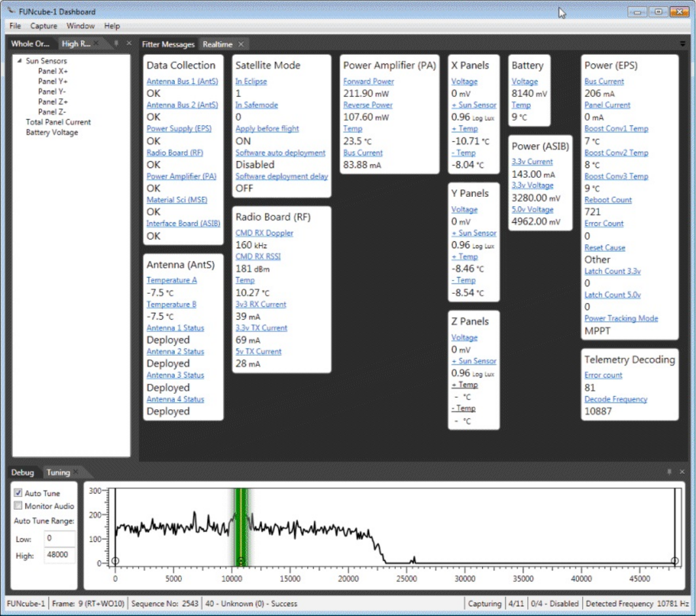696x616 pixels.
Task: Open the Power Tracking Mode link
Action: pyautogui.click(x=621, y=318)
